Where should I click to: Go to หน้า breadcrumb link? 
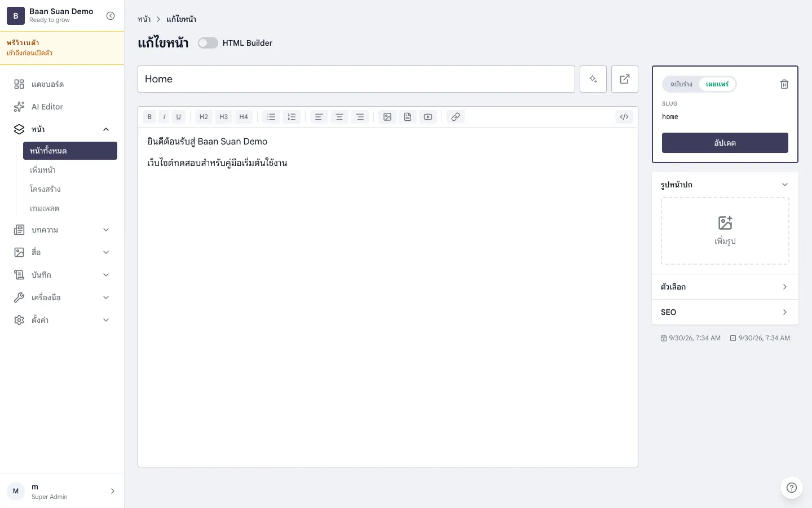144,19
